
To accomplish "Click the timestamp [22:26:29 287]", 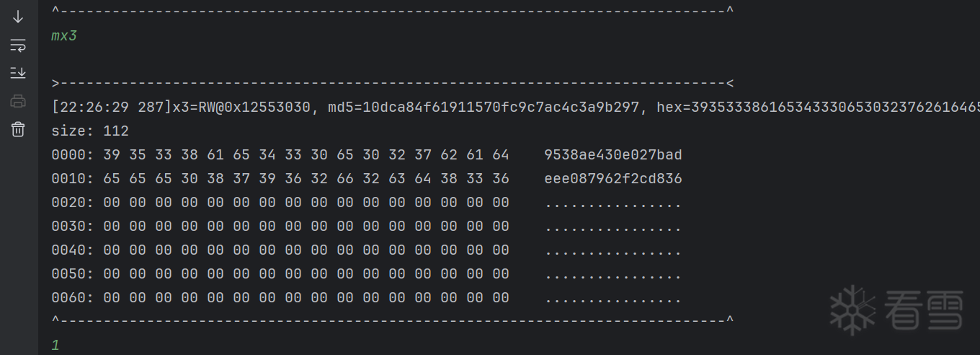I will click(x=111, y=107).
